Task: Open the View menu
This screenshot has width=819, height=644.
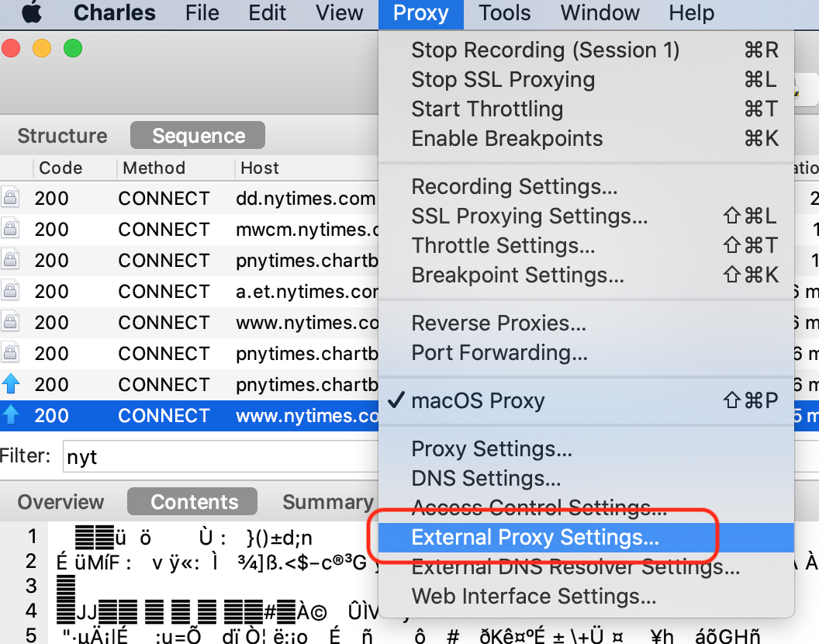Action: (340, 13)
